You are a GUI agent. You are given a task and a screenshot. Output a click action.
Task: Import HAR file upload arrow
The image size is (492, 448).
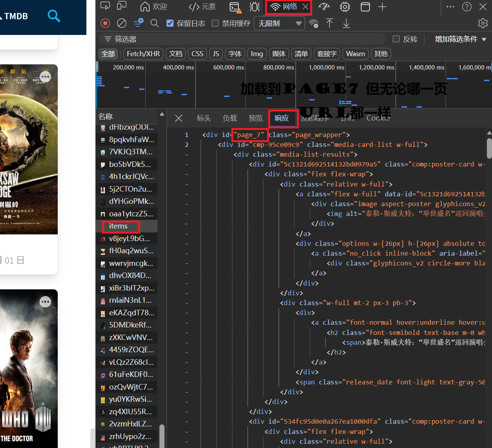[x=329, y=23]
